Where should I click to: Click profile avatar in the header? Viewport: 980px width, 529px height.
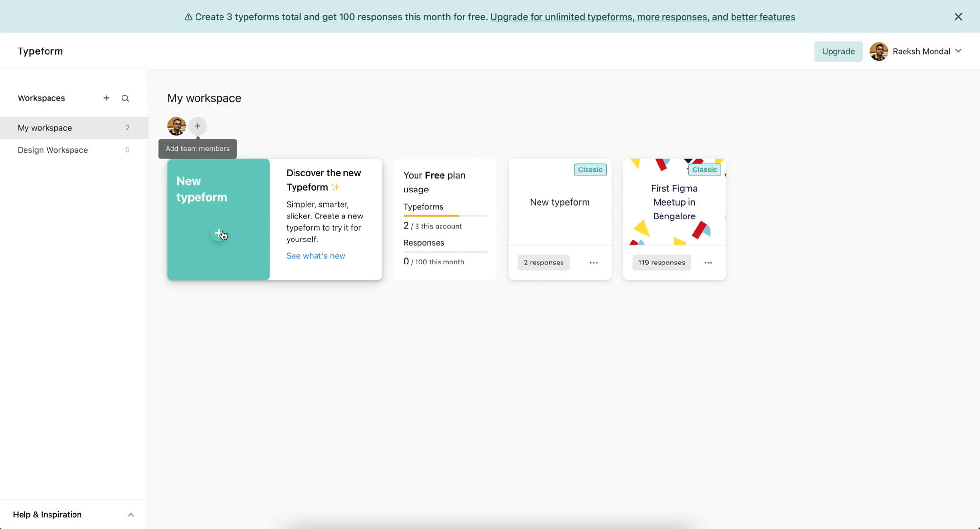[879, 51]
